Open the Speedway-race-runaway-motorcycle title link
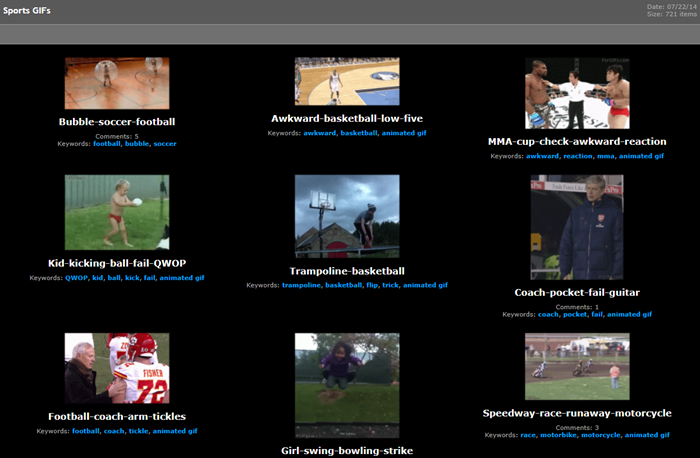Screen dimensions: 700x458 577,413
